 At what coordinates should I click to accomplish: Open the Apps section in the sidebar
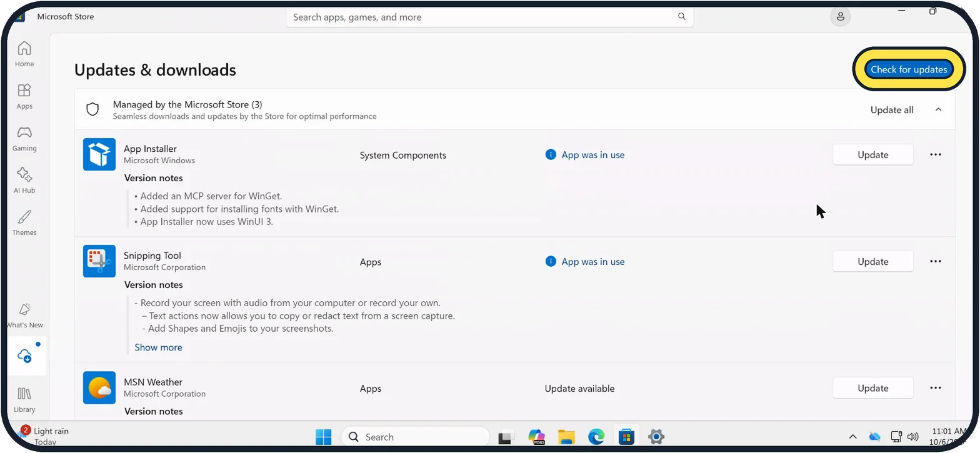click(x=24, y=97)
